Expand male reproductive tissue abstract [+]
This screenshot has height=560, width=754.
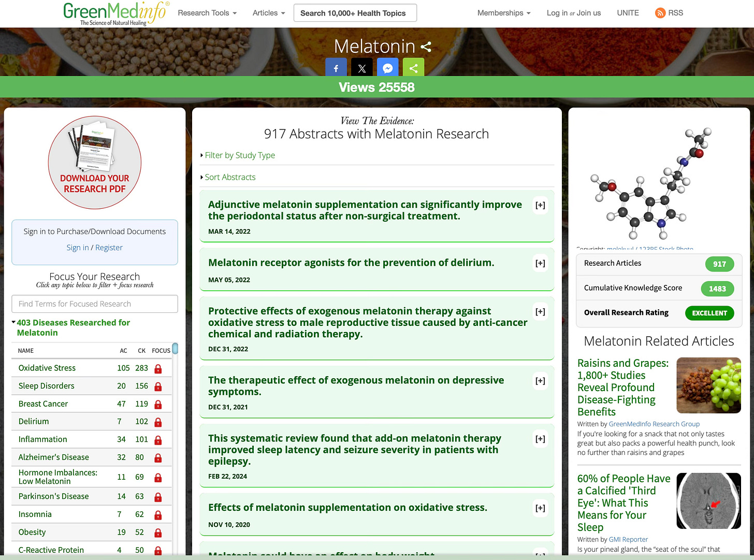[x=540, y=312]
